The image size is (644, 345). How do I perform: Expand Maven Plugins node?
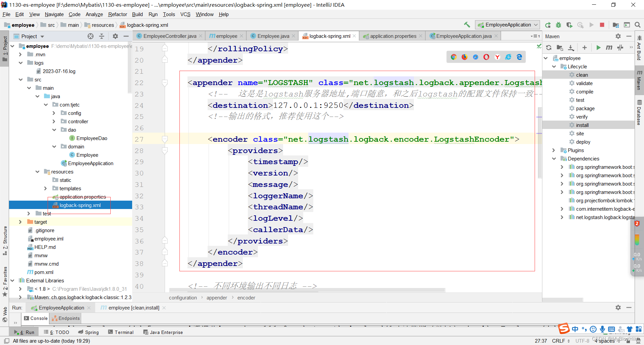coord(554,150)
